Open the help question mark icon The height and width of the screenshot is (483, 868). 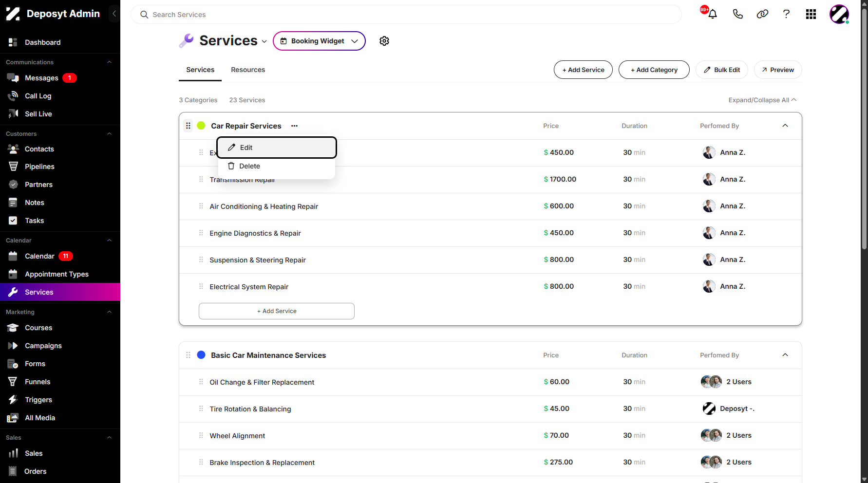click(786, 14)
